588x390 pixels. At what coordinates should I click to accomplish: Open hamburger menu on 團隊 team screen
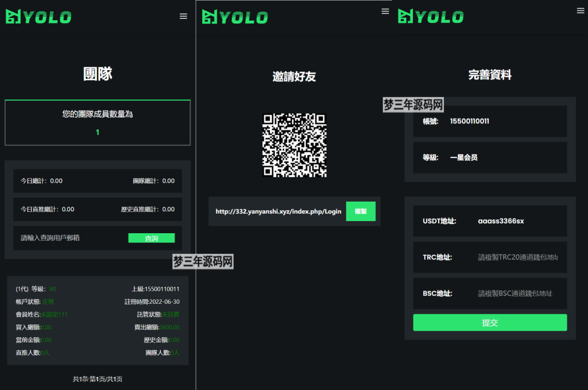tap(183, 16)
